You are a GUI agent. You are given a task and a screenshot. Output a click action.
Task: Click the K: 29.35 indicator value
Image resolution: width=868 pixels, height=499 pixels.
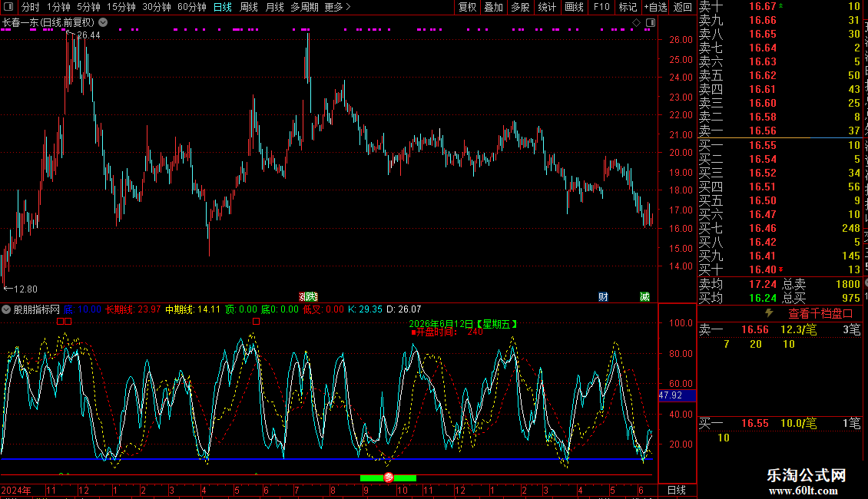[x=365, y=309]
